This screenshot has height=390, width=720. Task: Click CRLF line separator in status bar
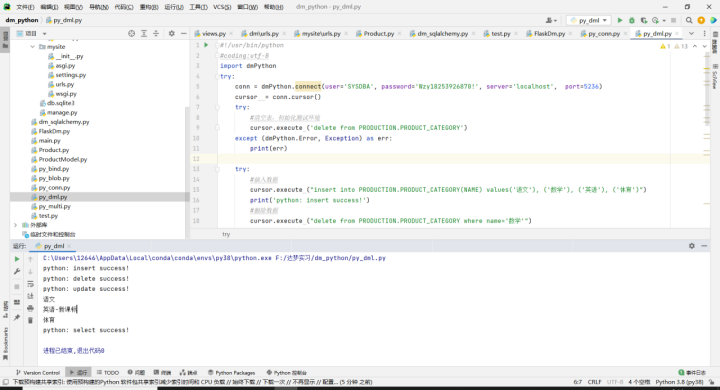594,382
